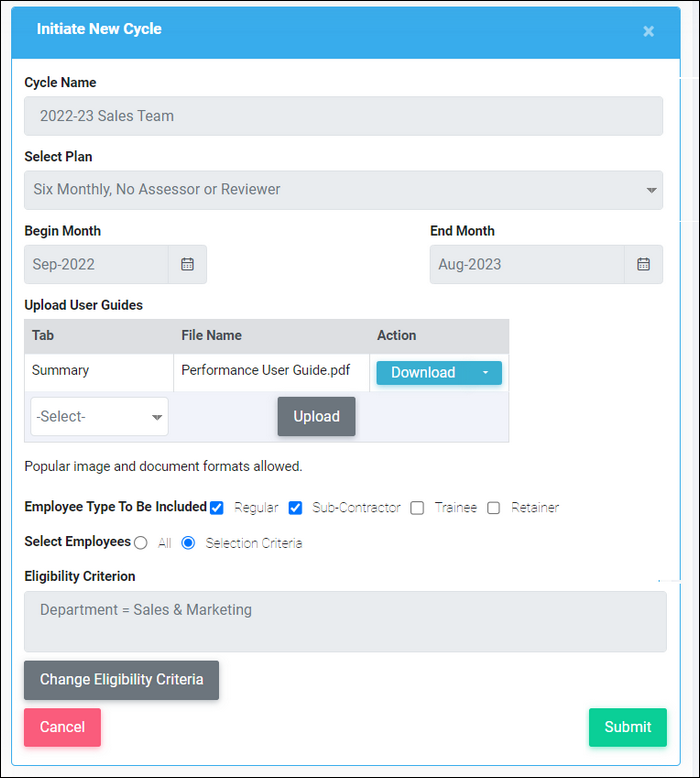Choose the Selection Criteria radio option

188,543
